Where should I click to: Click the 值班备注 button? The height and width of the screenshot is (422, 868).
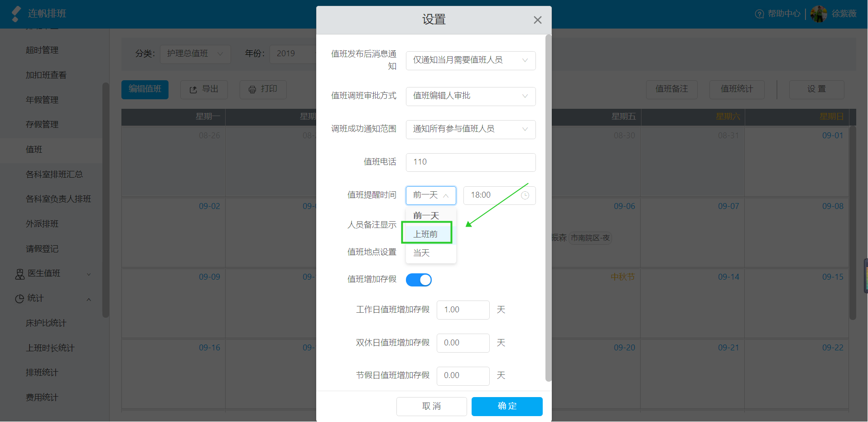(x=672, y=90)
